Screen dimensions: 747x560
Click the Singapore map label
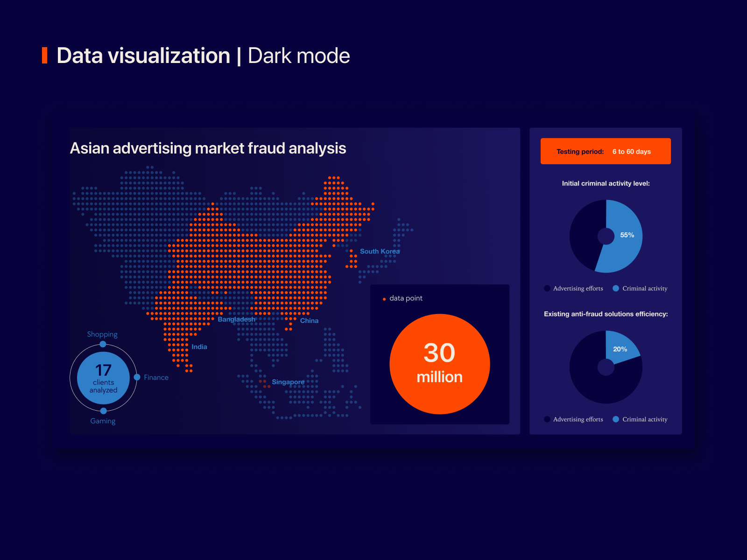point(288,382)
